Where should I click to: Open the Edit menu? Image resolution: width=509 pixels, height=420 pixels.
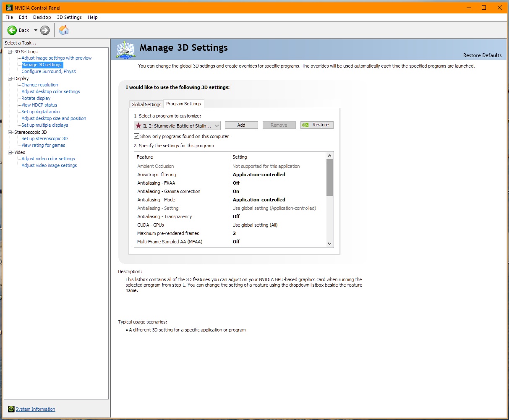click(x=23, y=17)
